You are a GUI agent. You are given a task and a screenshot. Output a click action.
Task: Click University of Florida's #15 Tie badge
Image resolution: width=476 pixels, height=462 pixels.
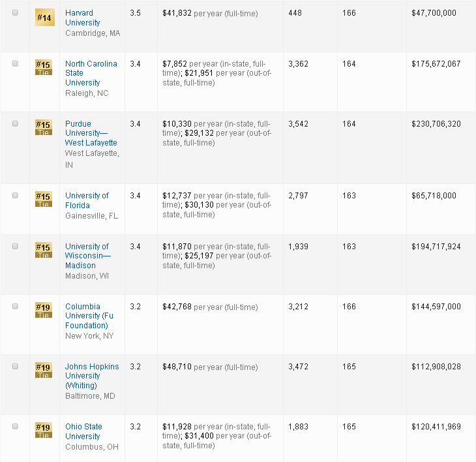pos(43,199)
